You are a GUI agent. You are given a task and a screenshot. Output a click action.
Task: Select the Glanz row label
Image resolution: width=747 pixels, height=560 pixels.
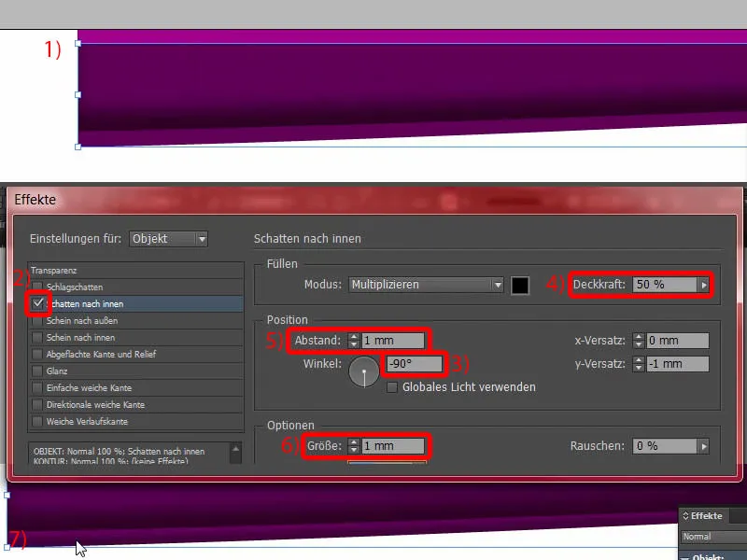pos(57,371)
